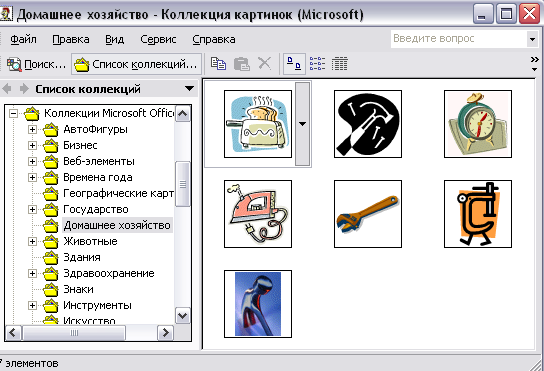The width and height of the screenshot is (544, 371).
Task: Expand the Животные folder
Action: click(x=32, y=241)
